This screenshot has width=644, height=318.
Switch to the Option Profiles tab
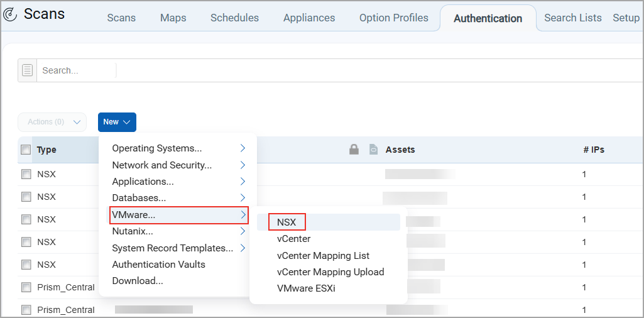[393, 18]
